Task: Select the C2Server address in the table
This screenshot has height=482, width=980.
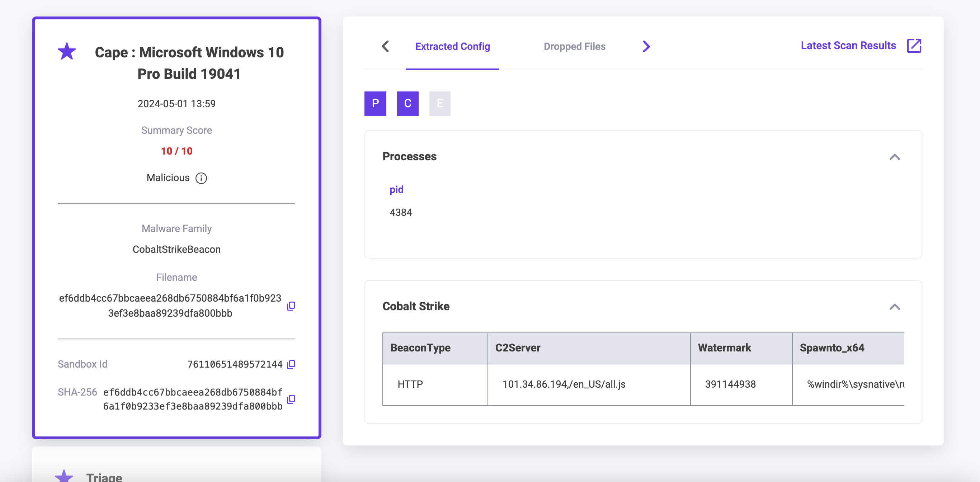Action: (x=564, y=384)
